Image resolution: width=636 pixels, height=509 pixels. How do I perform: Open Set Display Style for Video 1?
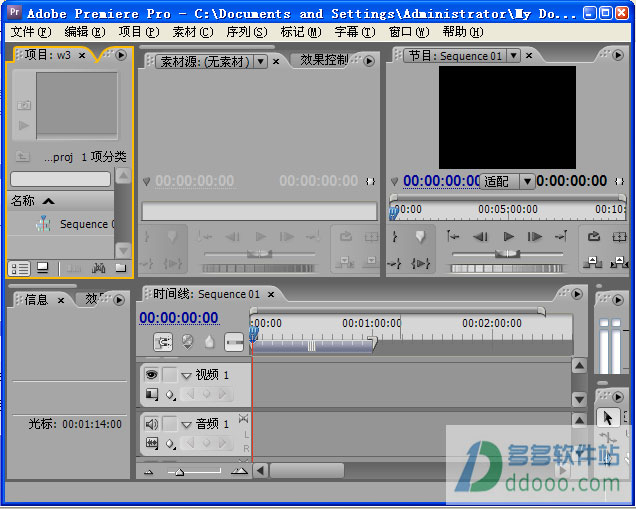coord(152,393)
